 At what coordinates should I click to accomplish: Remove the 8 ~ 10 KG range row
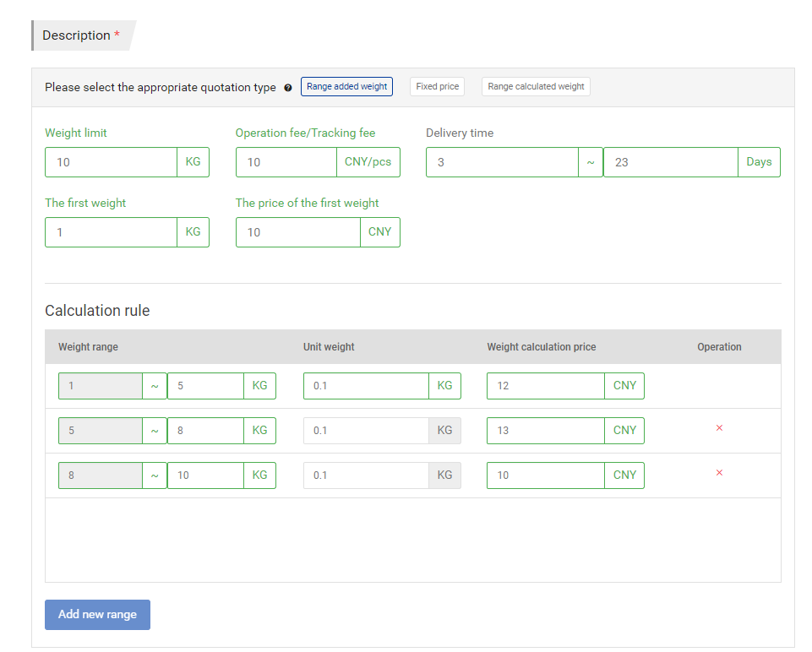(719, 473)
